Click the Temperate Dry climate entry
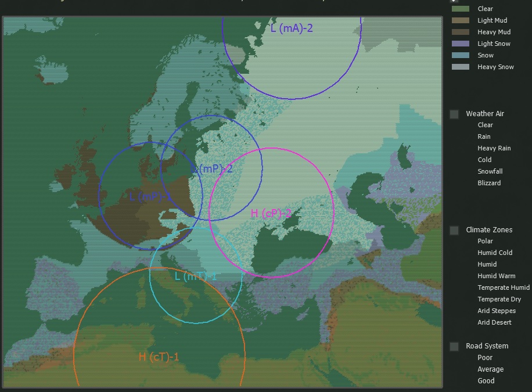The height and width of the screenshot is (392, 532). pos(499,299)
